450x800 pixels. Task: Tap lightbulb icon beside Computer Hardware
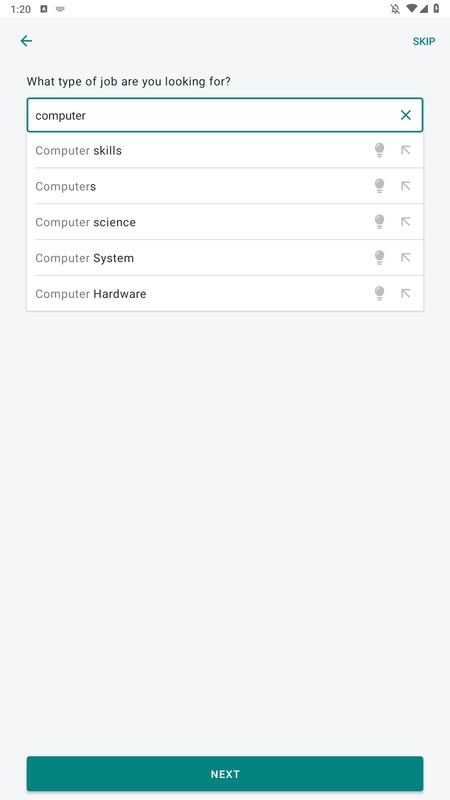[379, 293]
